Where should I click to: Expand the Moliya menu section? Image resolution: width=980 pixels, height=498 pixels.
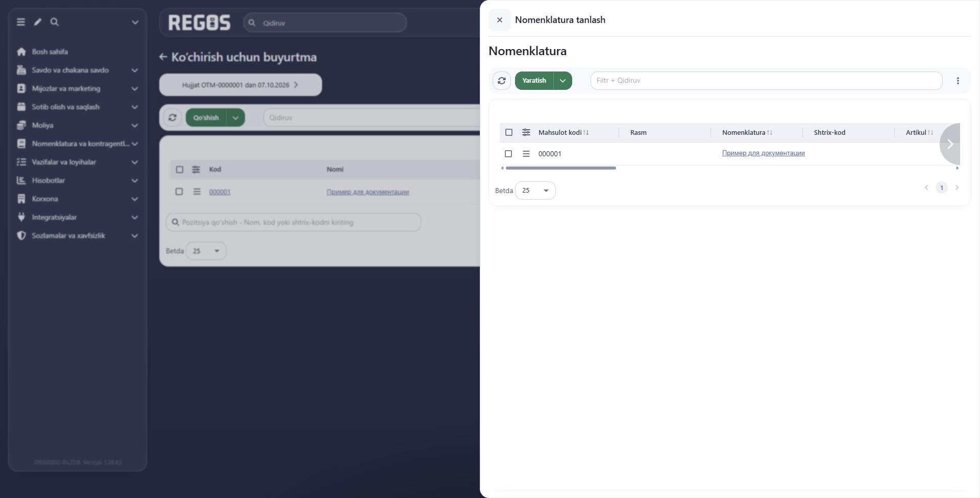tap(77, 125)
